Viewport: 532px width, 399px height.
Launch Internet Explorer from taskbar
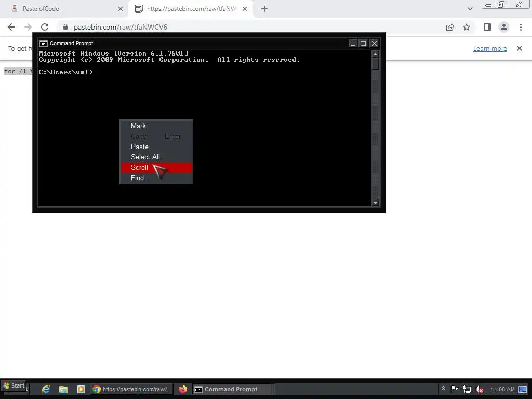tap(46, 389)
